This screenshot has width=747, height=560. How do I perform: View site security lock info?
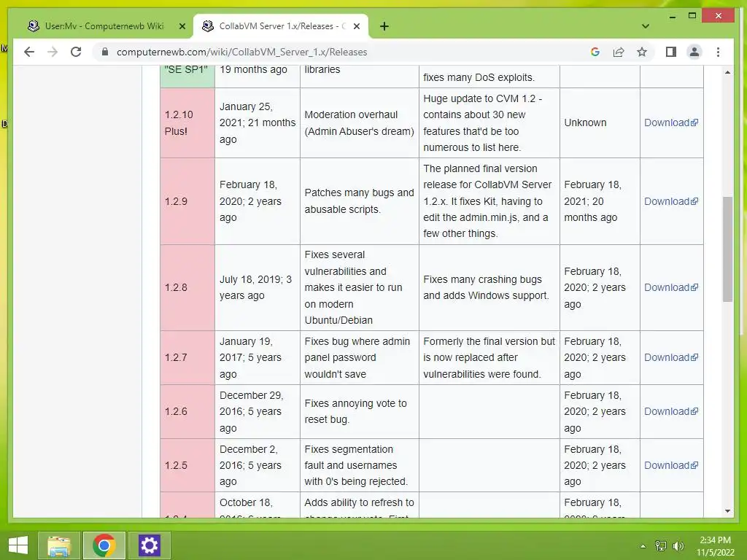click(105, 52)
